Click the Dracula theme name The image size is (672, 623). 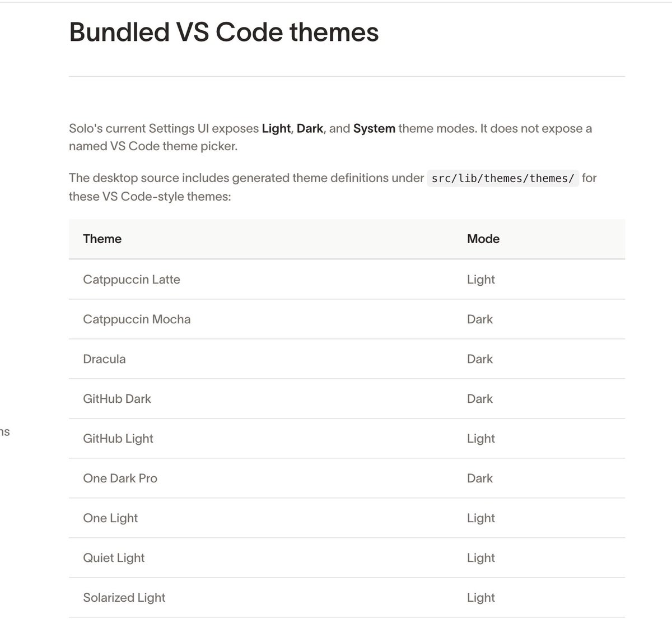[x=104, y=359]
